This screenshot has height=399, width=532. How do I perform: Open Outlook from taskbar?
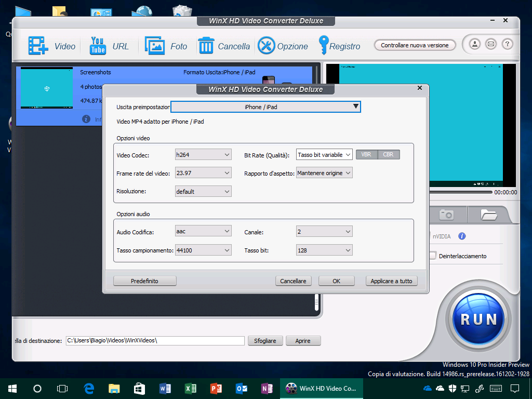(x=241, y=389)
